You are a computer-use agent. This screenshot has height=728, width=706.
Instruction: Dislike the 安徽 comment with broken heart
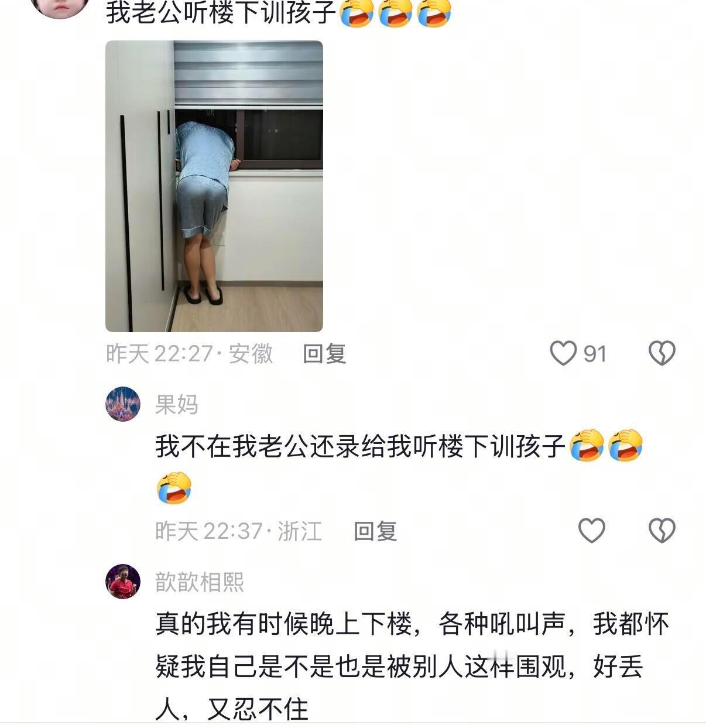pyautogui.click(x=662, y=353)
